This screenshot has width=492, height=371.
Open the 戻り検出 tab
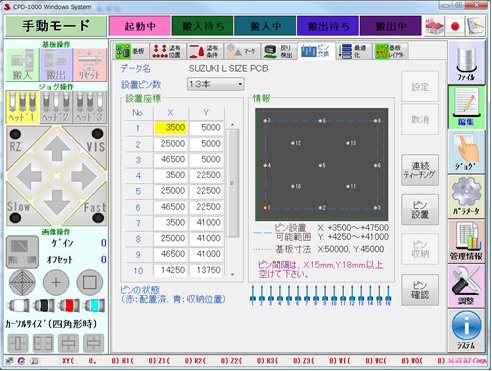coord(279,51)
